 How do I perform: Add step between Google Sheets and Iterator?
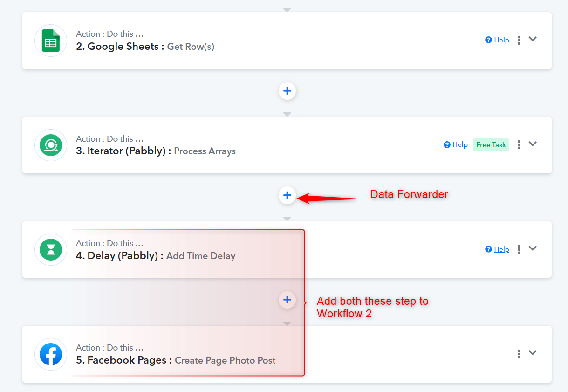[287, 91]
